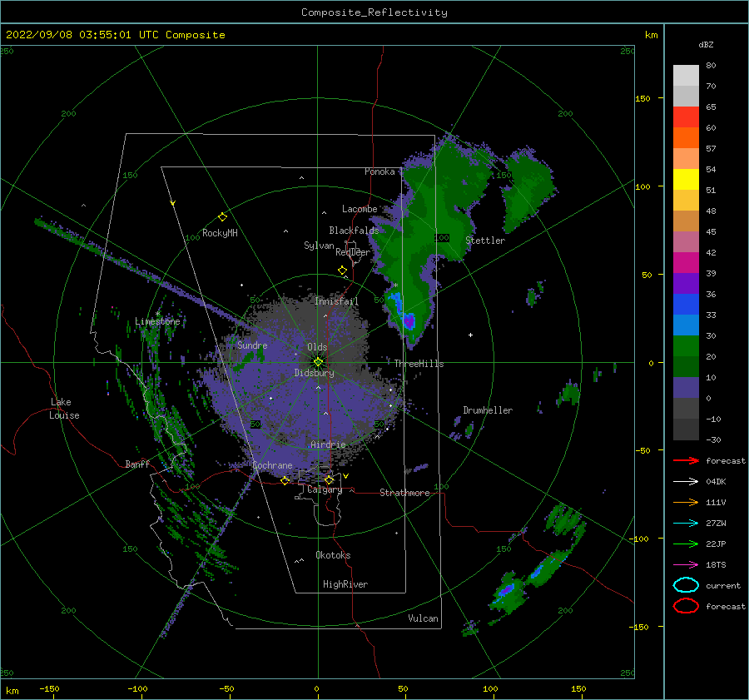Click the yellow radar site diamond at Olds

pyautogui.click(x=318, y=362)
